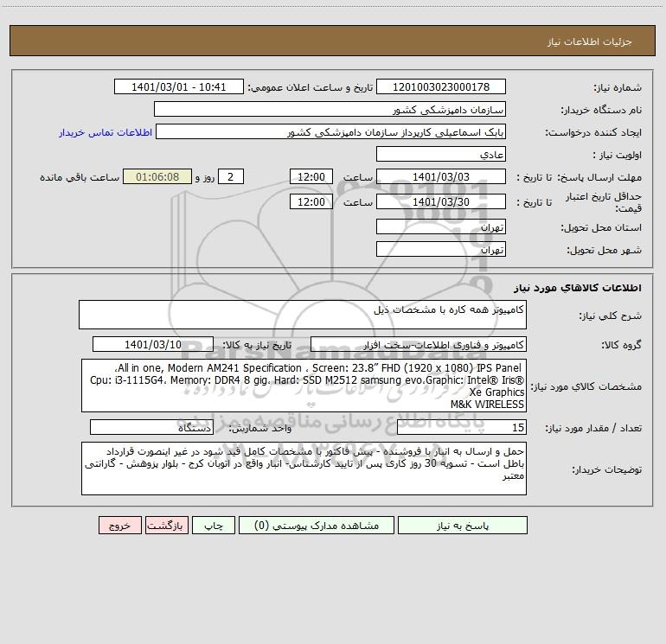666x644 pixels.
Task: Select the need number field 1201003023000178
Action: 441,87
